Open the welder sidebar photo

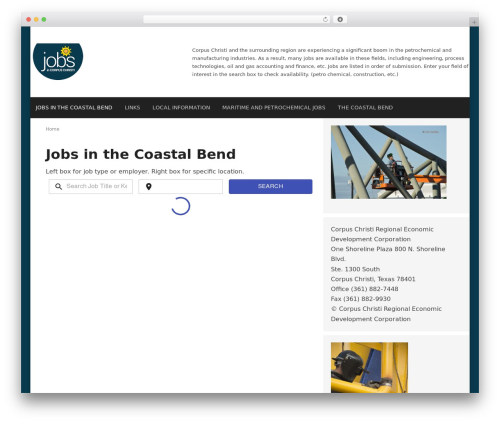[369, 367]
